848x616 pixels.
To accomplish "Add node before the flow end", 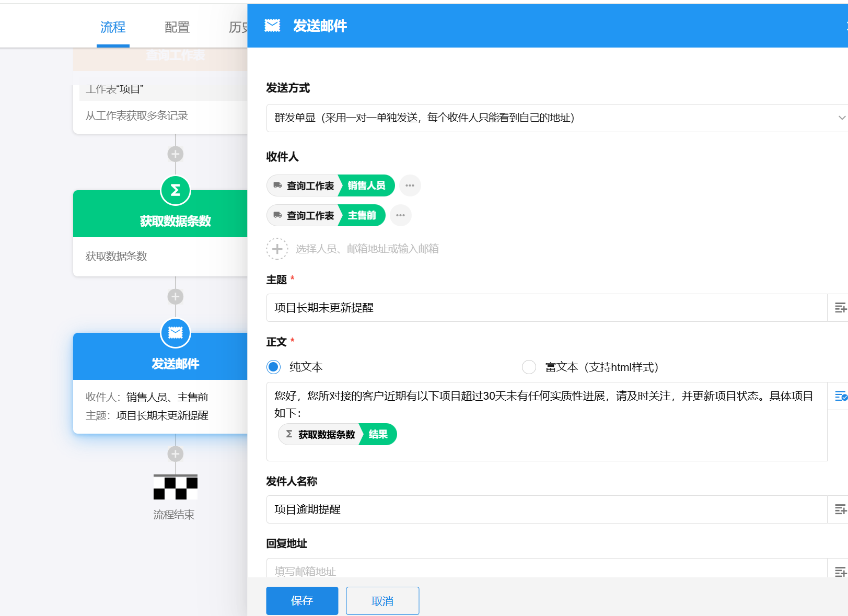I will point(176,454).
